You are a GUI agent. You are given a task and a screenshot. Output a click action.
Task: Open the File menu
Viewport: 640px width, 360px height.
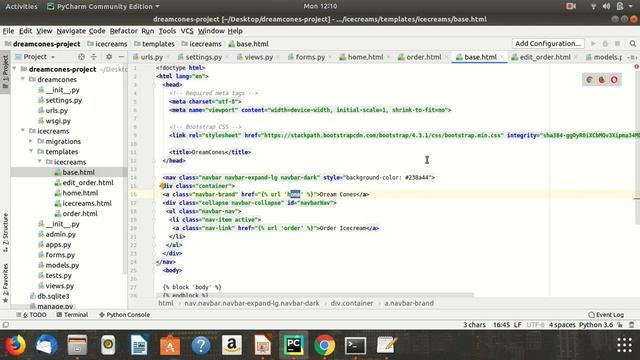coord(8,31)
